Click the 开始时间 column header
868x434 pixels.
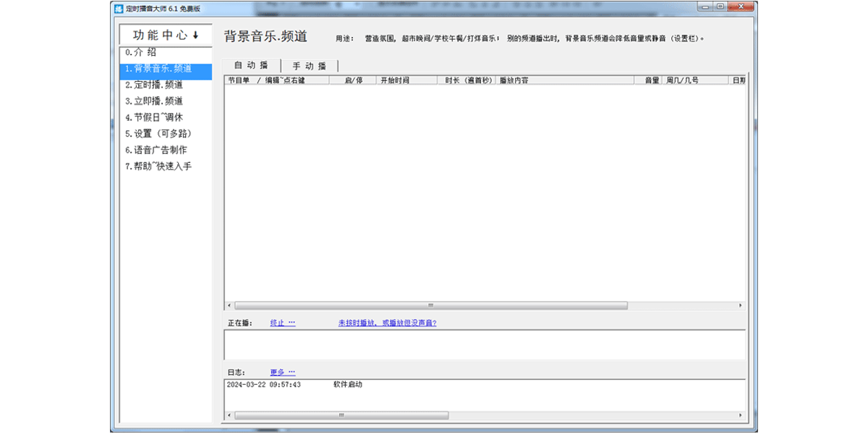click(x=394, y=82)
